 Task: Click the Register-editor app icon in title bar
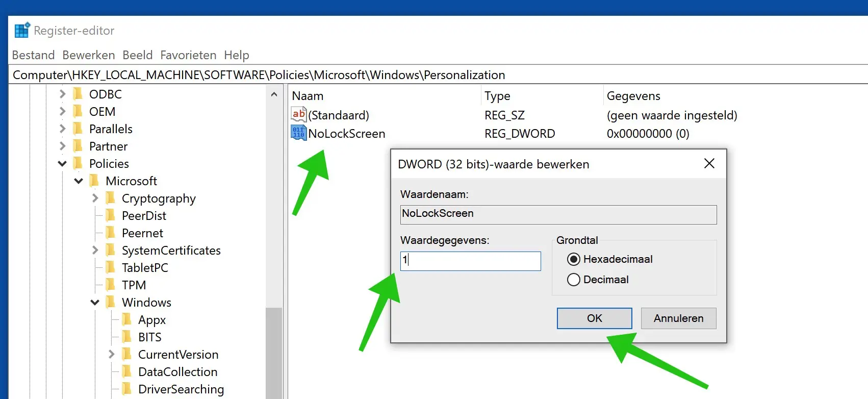(x=22, y=30)
